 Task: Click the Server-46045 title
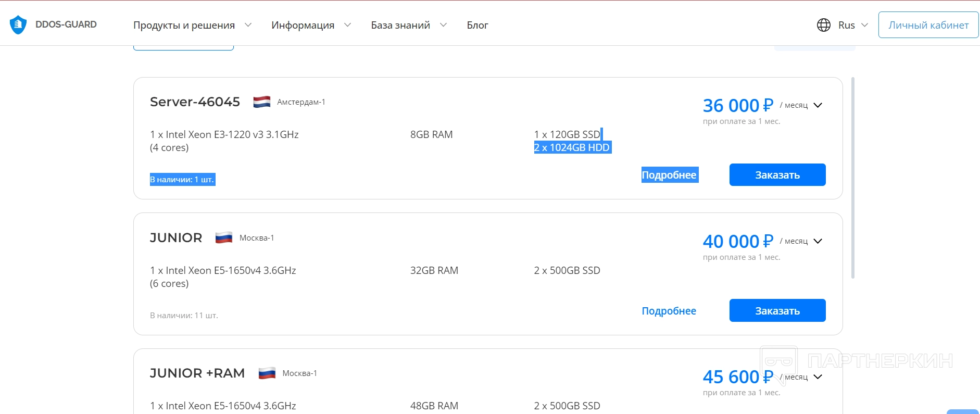pyautogui.click(x=195, y=102)
